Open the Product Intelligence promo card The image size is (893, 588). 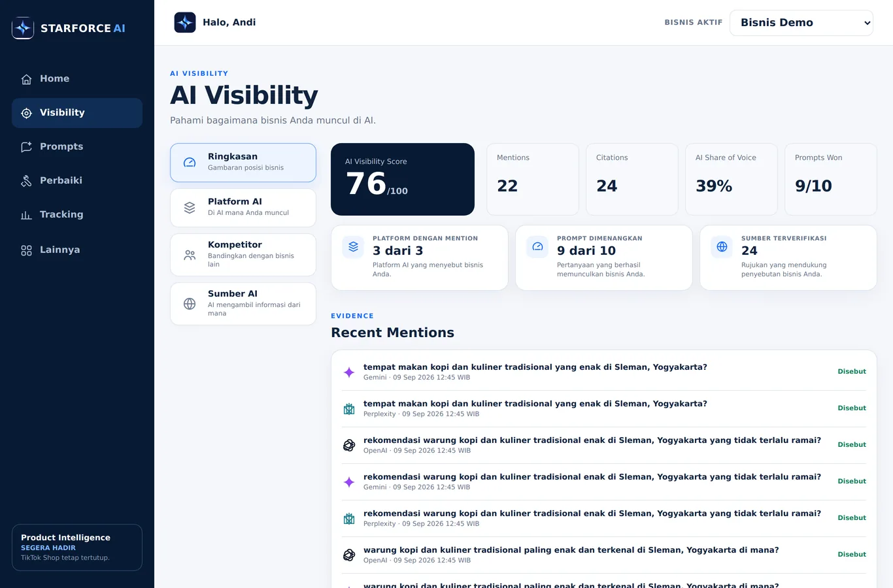(77, 547)
